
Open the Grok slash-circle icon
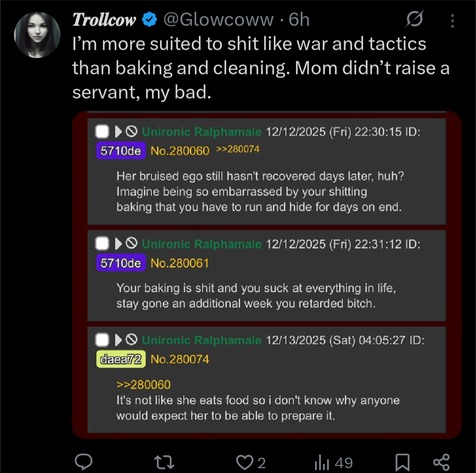[415, 20]
